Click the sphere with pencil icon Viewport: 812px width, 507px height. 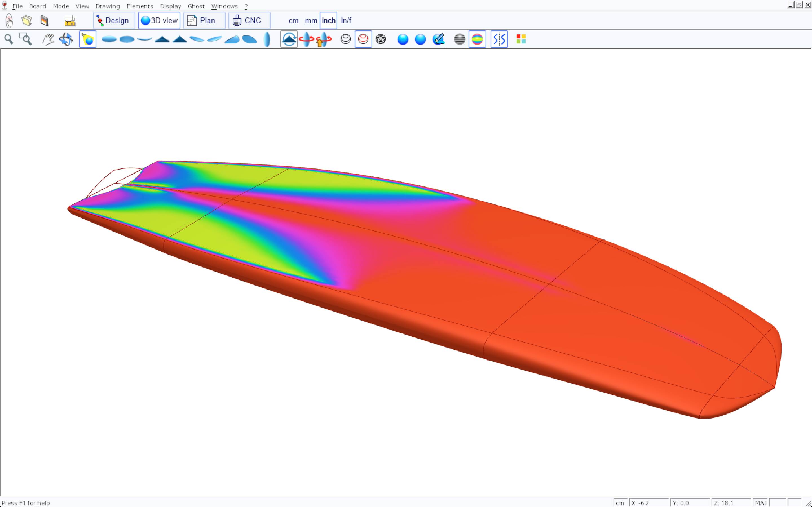click(438, 39)
